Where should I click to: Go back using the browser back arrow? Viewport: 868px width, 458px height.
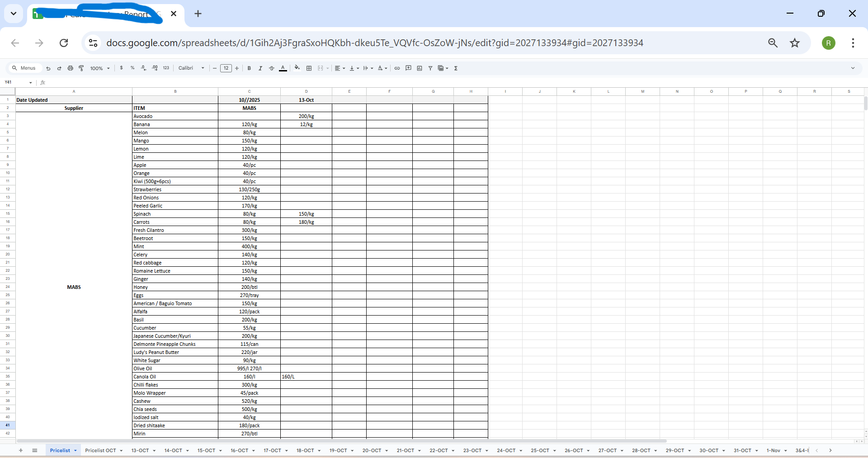click(15, 43)
